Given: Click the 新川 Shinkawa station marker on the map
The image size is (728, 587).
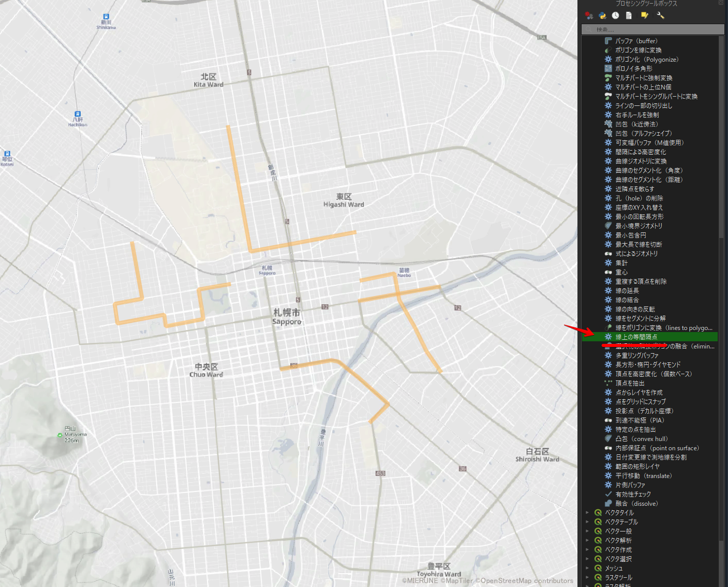Looking at the screenshot, I should 106,17.
